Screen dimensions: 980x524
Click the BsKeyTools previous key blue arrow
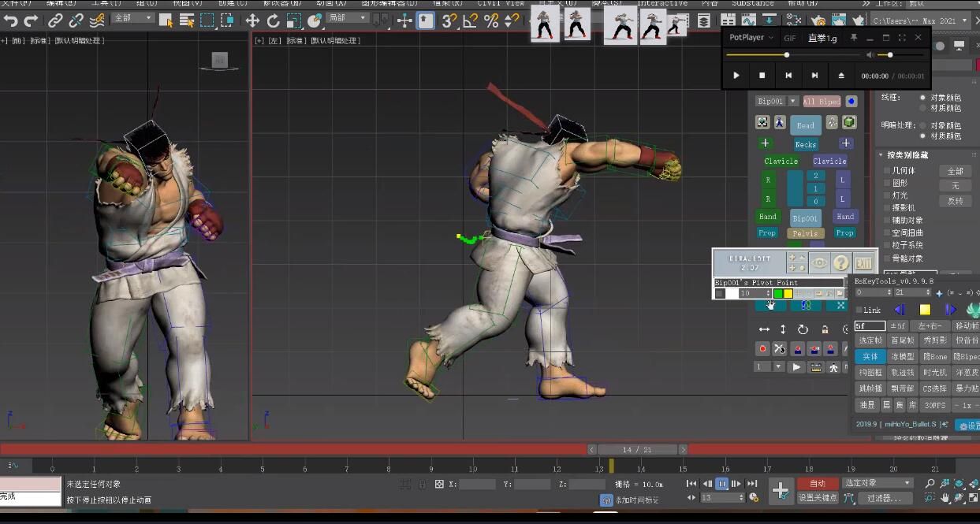(900, 310)
